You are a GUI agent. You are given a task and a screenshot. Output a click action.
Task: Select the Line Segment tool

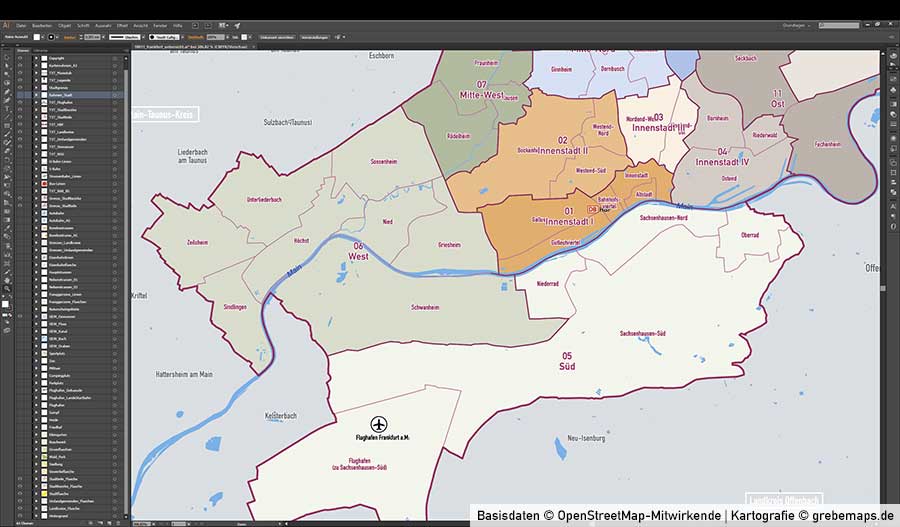[x=7, y=117]
